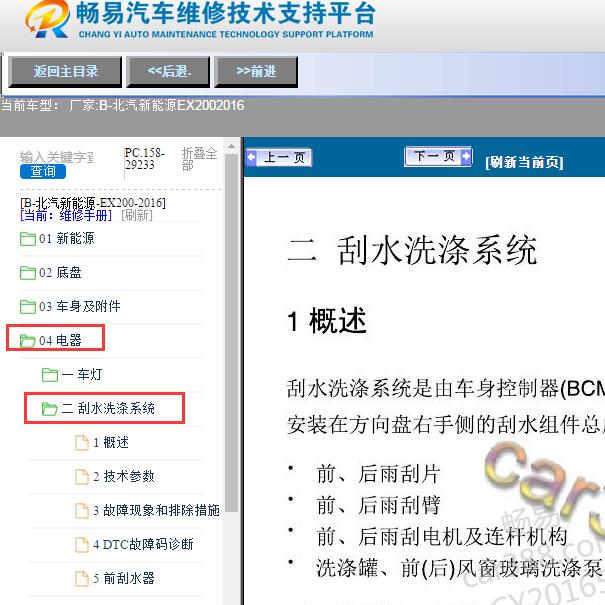
Task: Open the 1 概述 page
Action: 111,442
